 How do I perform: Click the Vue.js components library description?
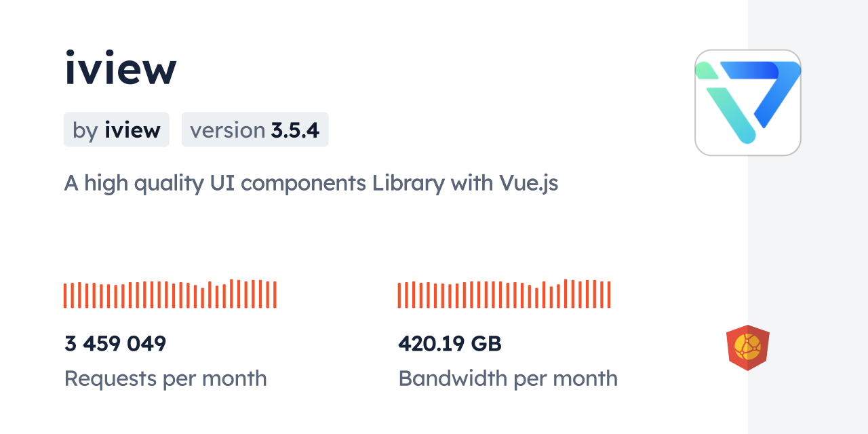[311, 183]
